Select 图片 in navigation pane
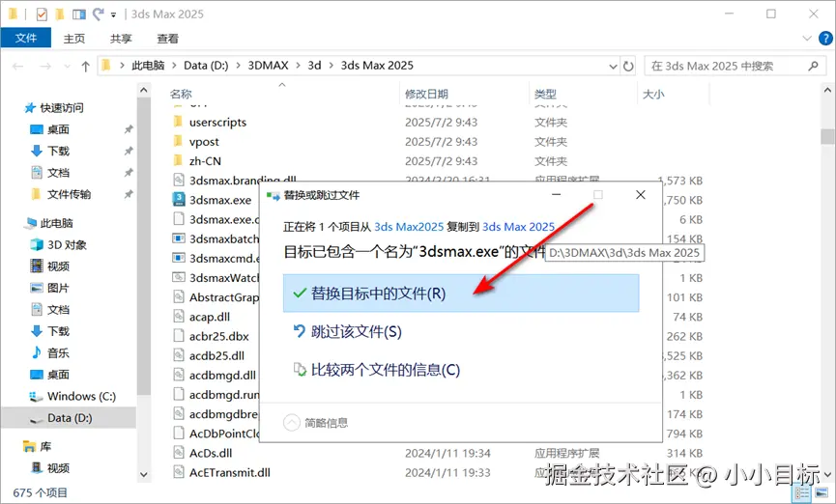This screenshot has width=836, height=504. pos(58,288)
